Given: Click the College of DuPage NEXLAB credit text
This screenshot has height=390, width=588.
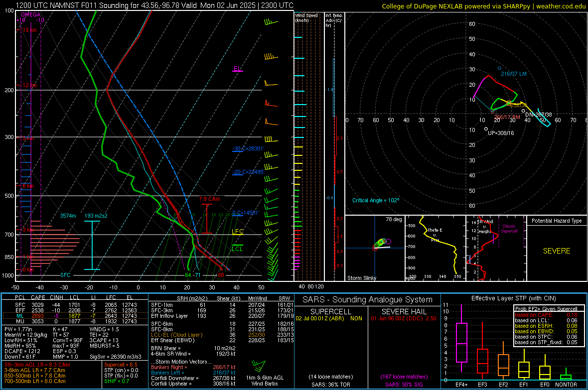Looking at the screenshot, I should click(483, 6).
